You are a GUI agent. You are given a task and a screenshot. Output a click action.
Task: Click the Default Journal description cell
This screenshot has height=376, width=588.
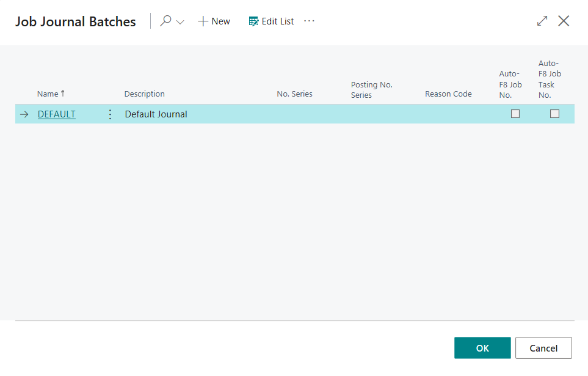click(156, 114)
